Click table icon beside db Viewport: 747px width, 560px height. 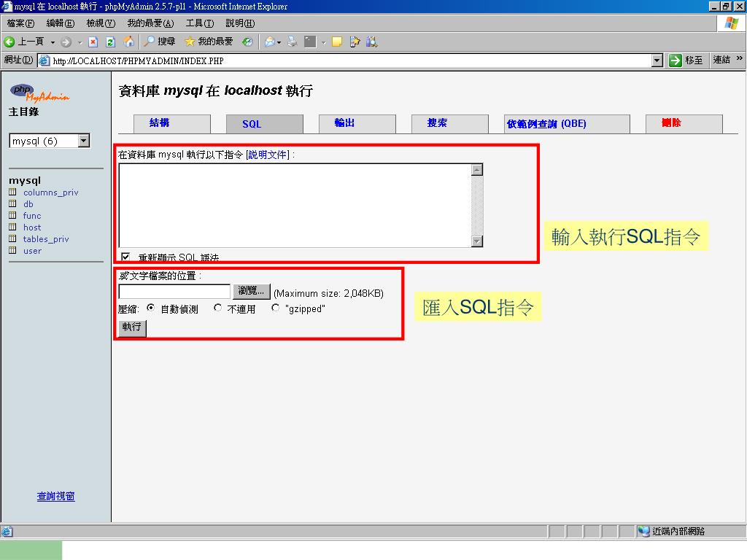13,204
